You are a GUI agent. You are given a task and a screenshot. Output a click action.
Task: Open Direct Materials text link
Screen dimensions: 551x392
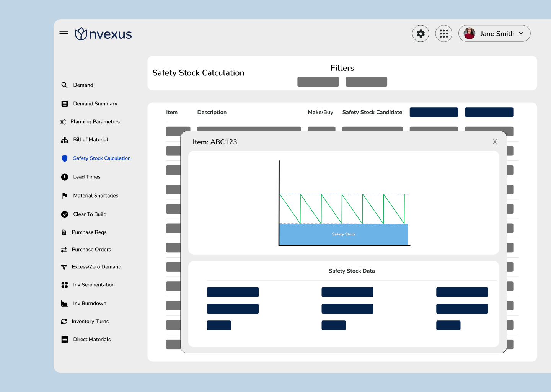tap(92, 340)
